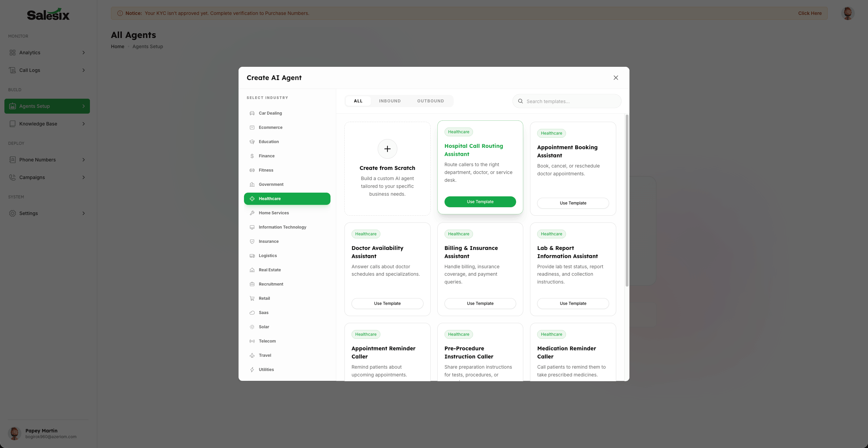
Task: Use the Billing & Insurance Assistant template
Action: point(480,304)
